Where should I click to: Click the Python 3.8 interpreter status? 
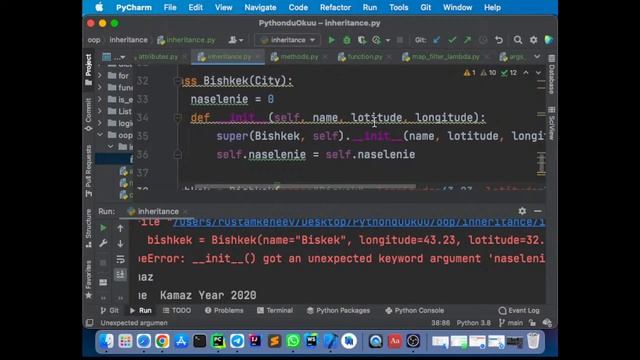click(473, 323)
